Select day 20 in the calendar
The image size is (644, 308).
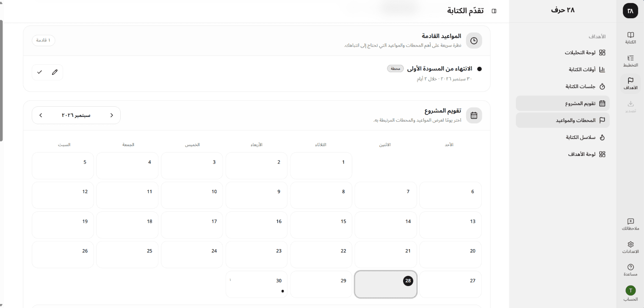[451, 255]
